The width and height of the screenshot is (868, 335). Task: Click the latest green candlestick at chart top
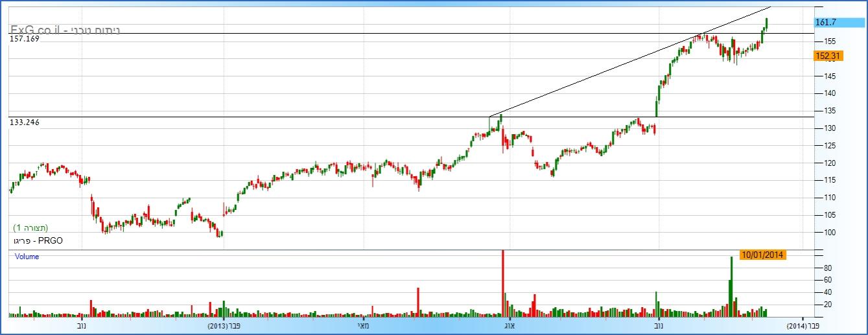point(766,24)
